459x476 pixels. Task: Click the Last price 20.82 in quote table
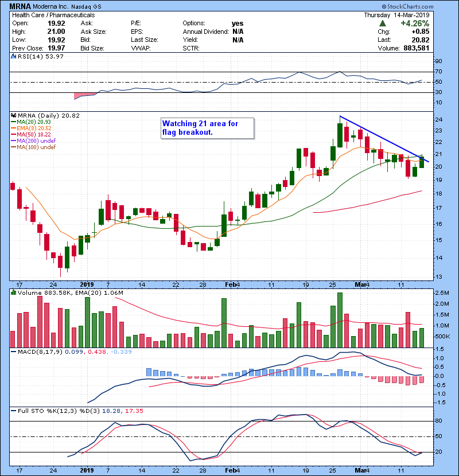coord(421,40)
